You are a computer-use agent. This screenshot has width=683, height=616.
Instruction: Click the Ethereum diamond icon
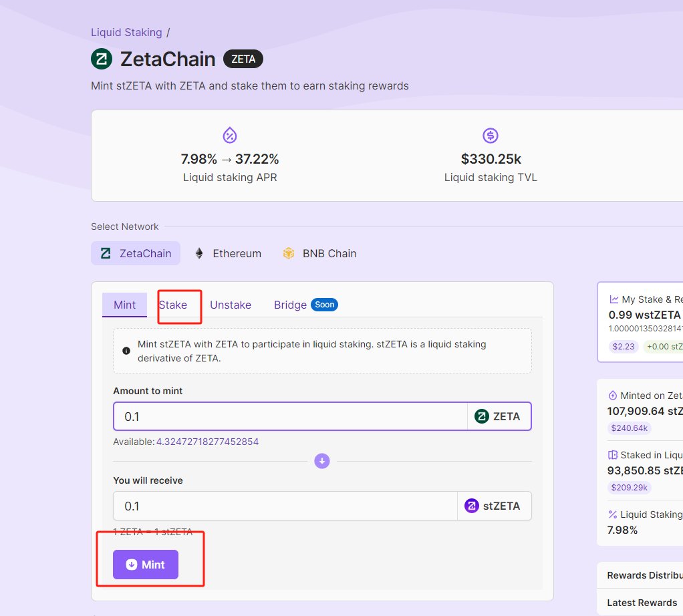tap(199, 253)
